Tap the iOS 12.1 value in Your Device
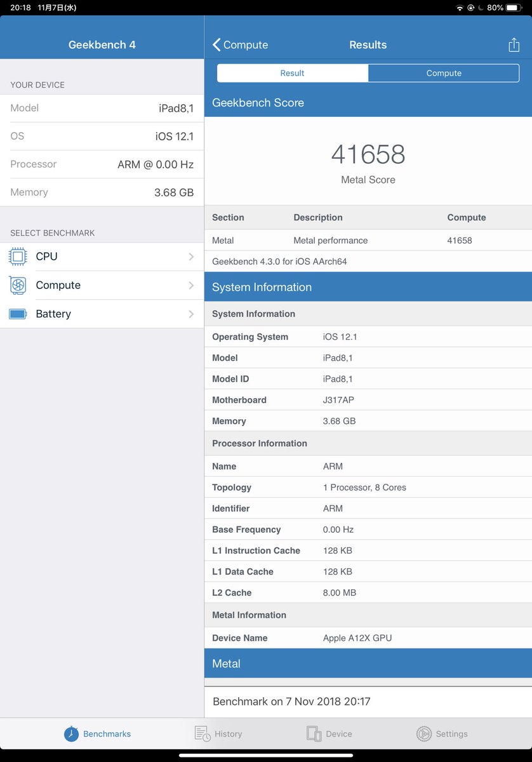 [175, 137]
